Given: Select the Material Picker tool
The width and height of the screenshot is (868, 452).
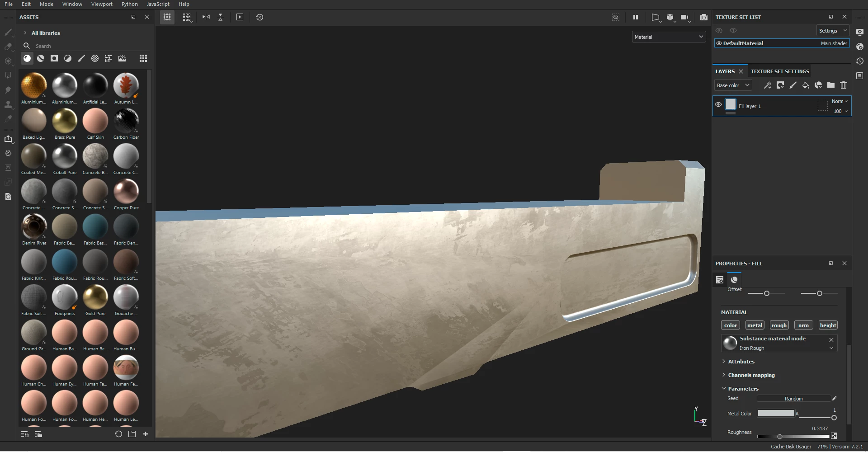Looking at the screenshot, I should (8, 119).
